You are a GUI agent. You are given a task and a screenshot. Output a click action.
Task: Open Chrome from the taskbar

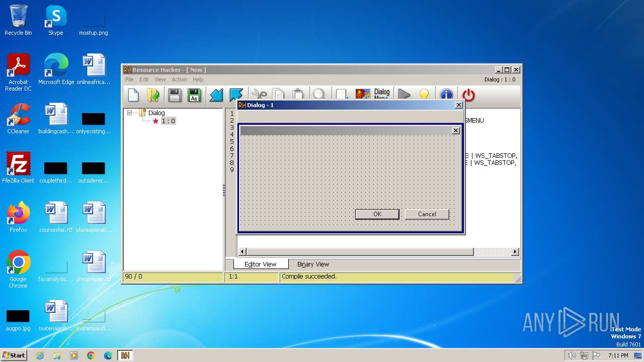[91, 355]
